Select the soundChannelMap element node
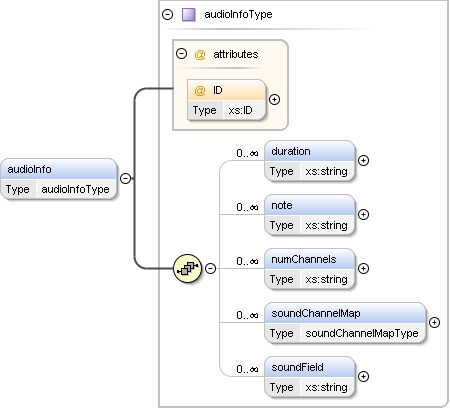This screenshot has height=409, width=450. pyautogui.click(x=345, y=323)
